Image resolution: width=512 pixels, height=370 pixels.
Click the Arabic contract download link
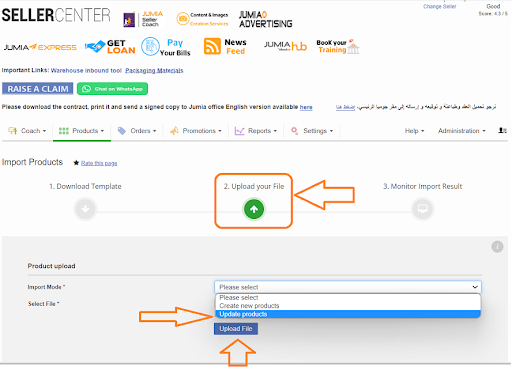click(345, 107)
